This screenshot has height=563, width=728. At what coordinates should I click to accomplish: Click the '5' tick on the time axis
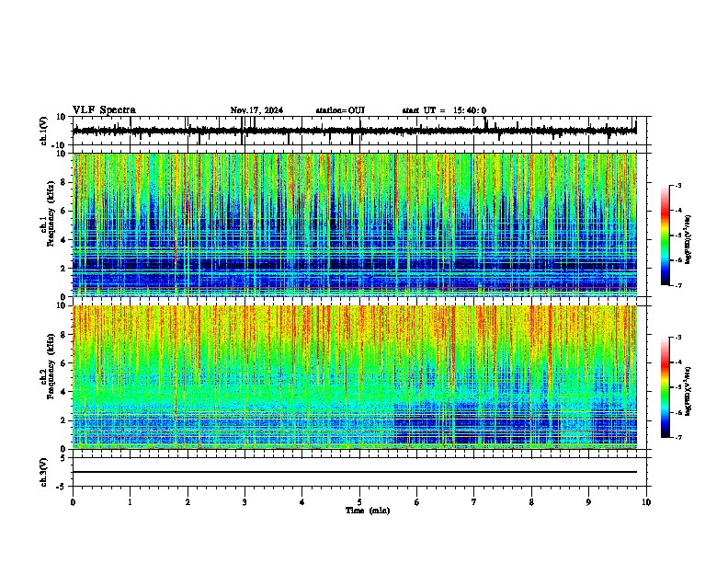(359, 502)
